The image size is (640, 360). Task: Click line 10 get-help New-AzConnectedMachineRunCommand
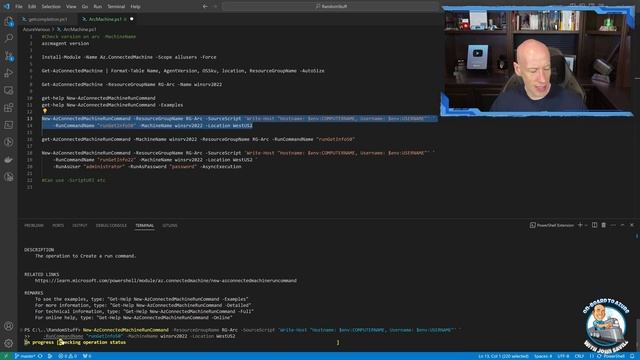98,98
